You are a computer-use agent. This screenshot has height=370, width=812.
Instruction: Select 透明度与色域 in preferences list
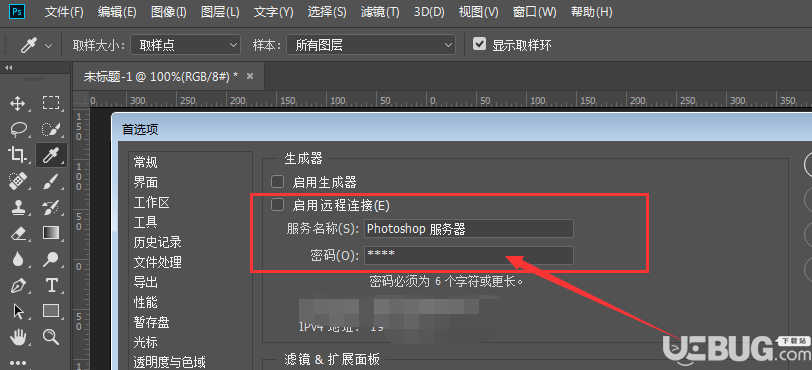tap(170, 362)
